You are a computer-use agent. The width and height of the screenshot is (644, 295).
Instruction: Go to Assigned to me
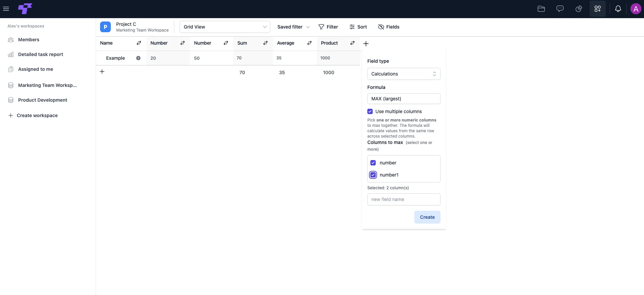click(36, 69)
